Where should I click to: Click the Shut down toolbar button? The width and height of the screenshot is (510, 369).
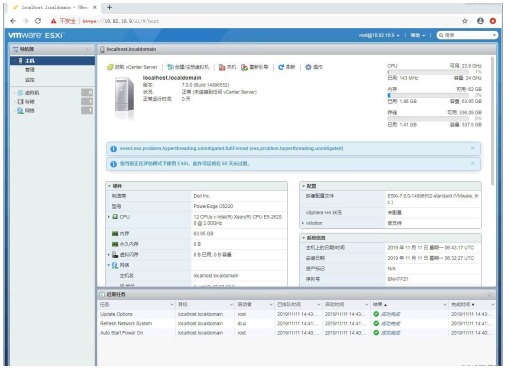pyautogui.click(x=227, y=67)
